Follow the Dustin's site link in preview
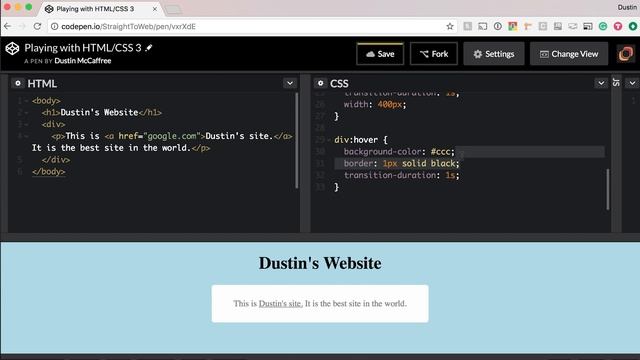Image resolution: width=640 pixels, height=360 pixels. (x=281, y=304)
